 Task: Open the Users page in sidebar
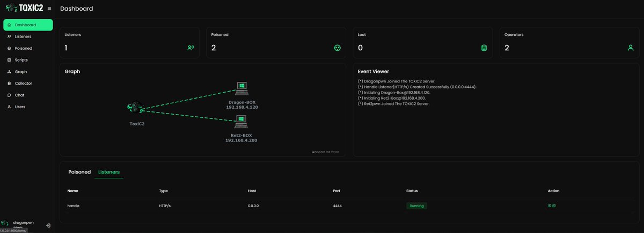(28, 107)
